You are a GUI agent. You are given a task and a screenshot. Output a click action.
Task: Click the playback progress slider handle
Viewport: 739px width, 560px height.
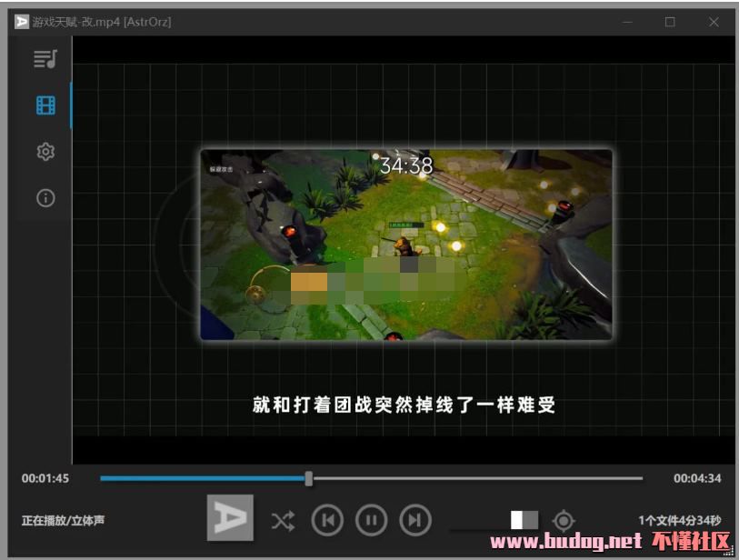[x=309, y=478]
